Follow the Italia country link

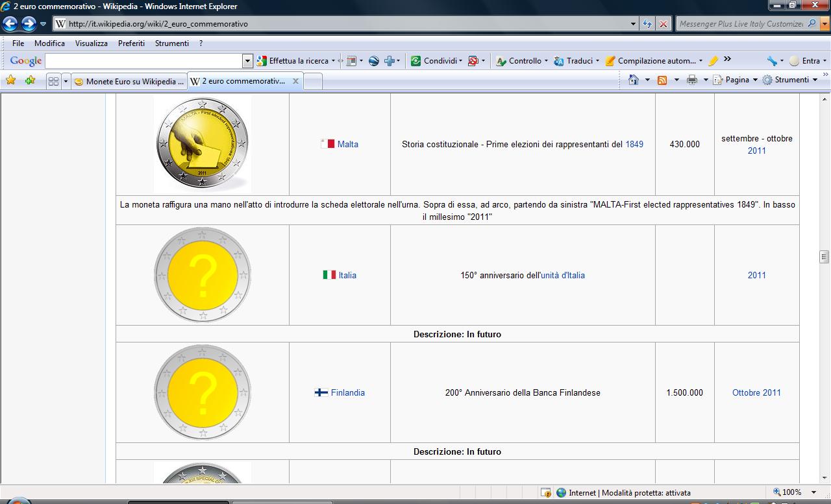[347, 275]
